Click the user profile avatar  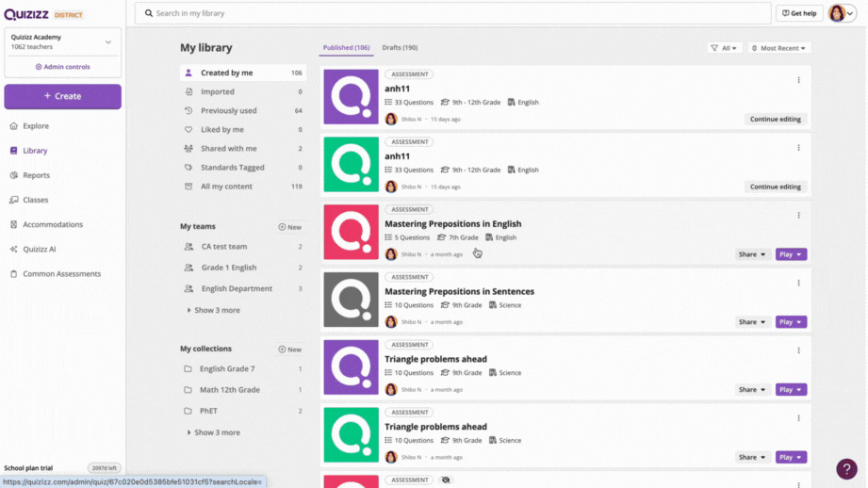click(x=837, y=13)
